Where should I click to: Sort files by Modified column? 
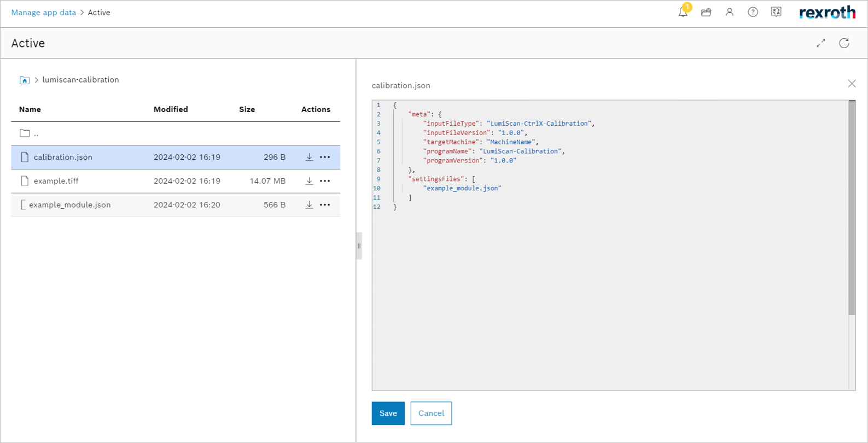[x=171, y=109]
